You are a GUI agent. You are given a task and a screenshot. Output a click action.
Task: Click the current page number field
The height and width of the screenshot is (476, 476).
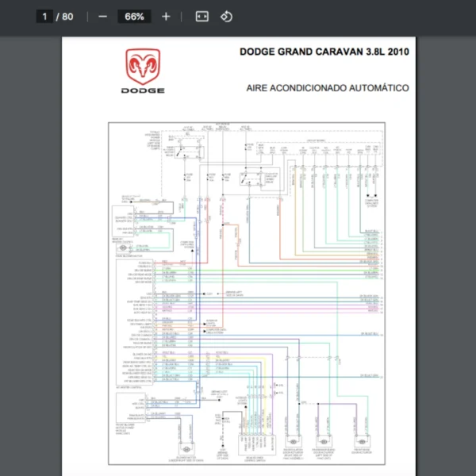(45, 17)
